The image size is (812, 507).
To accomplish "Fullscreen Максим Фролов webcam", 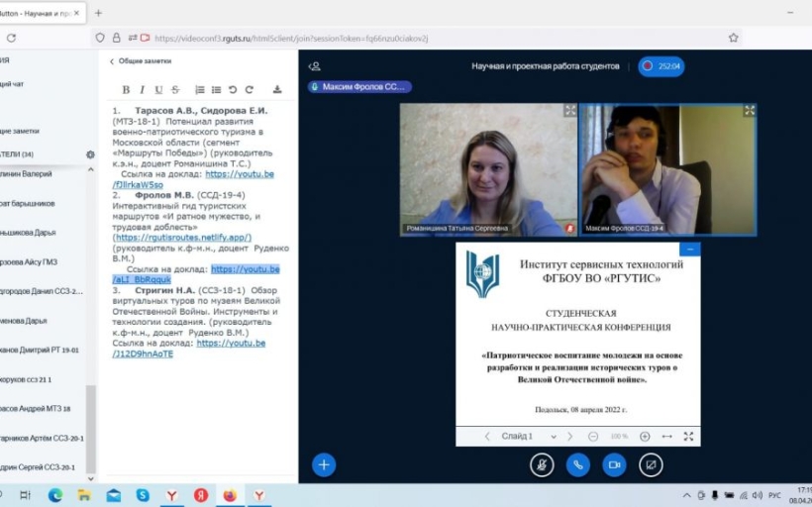I will pos(750,110).
